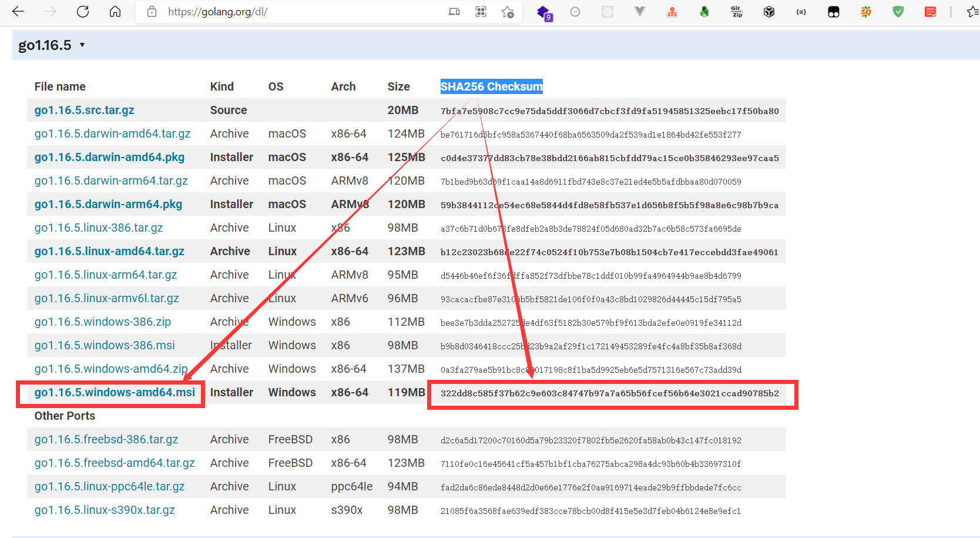The width and height of the screenshot is (980, 538).
Task: Download go1.16.5.windows-amd64.zip
Action: tap(111, 369)
